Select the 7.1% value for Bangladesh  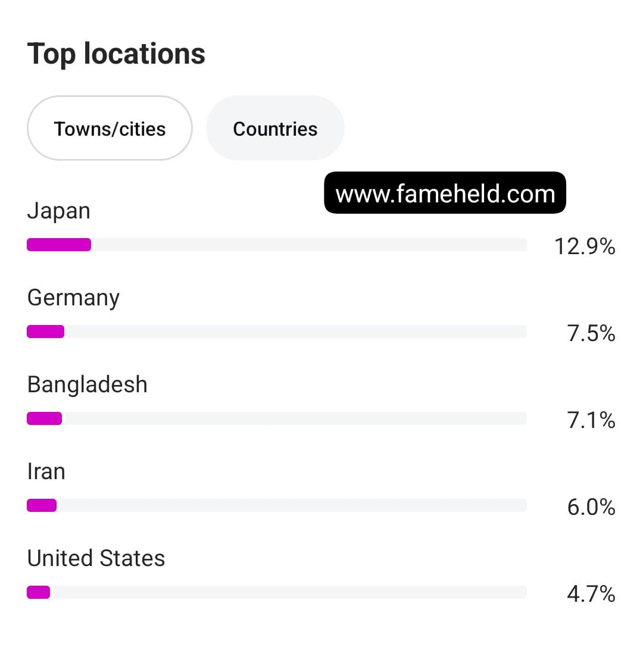pyautogui.click(x=591, y=420)
